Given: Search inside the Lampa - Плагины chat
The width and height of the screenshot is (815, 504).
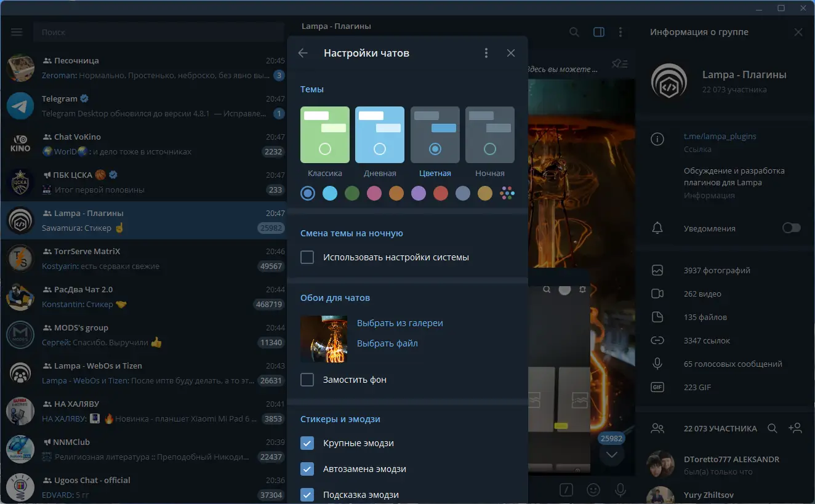Looking at the screenshot, I should coord(574,32).
